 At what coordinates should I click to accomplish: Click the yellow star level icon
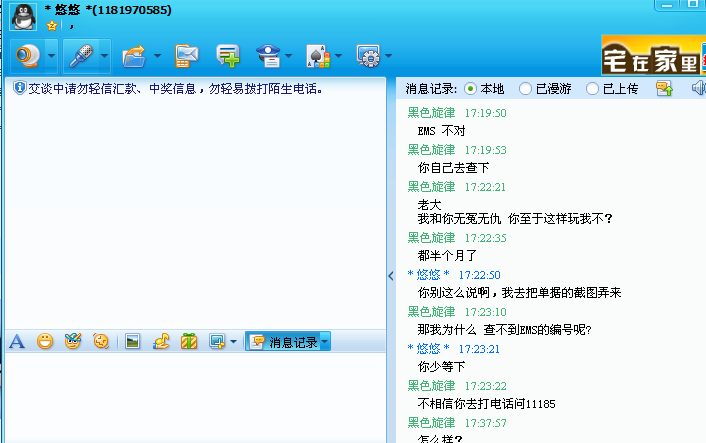click(x=52, y=26)
